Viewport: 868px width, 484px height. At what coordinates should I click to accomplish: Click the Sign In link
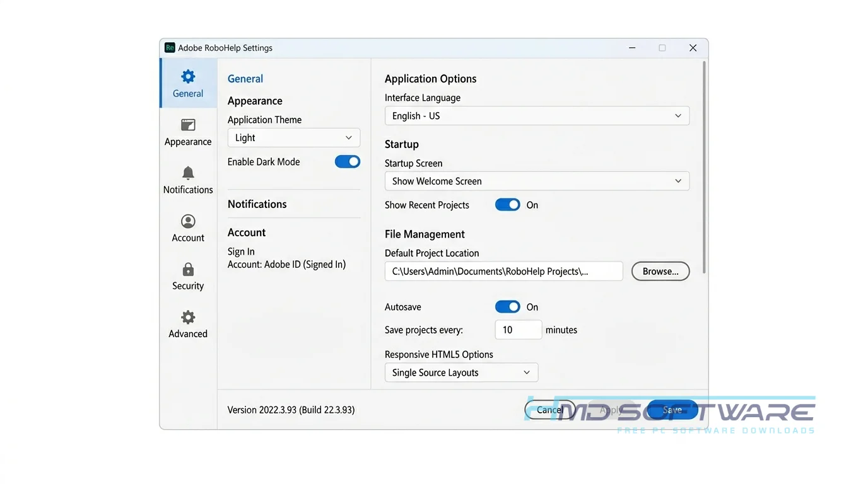point(241,251)
